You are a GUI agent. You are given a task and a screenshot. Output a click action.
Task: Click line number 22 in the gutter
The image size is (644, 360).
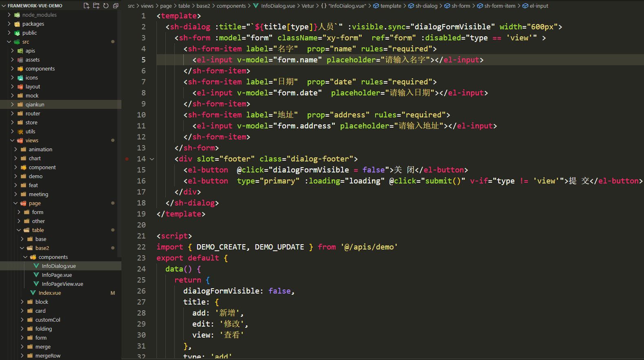pyautogui.click(x=141, y=247)
